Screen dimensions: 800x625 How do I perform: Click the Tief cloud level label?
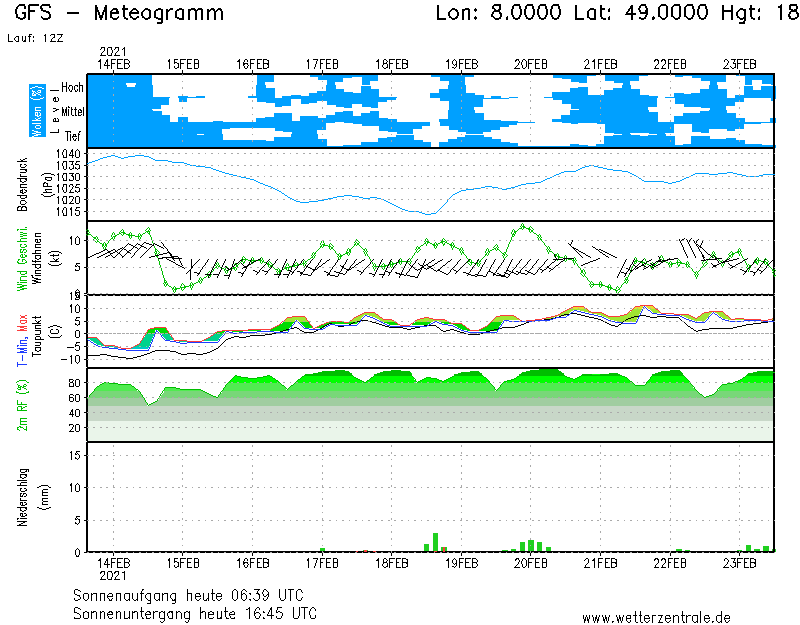(72, 134)
